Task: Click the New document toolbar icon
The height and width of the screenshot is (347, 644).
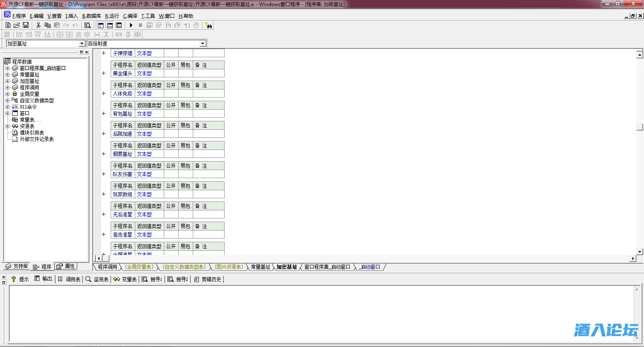Action: click(8, 25)
